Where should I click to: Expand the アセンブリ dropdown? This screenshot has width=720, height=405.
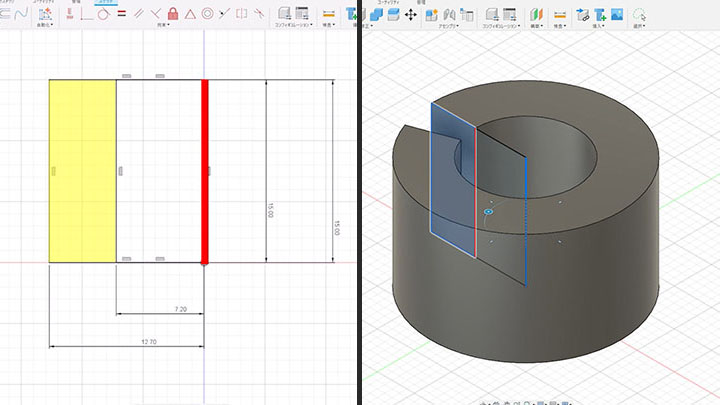coord(449,26)
